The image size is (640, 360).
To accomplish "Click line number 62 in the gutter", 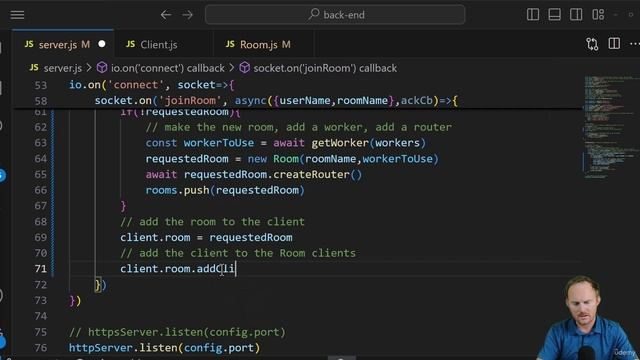I will pos(40,127).
